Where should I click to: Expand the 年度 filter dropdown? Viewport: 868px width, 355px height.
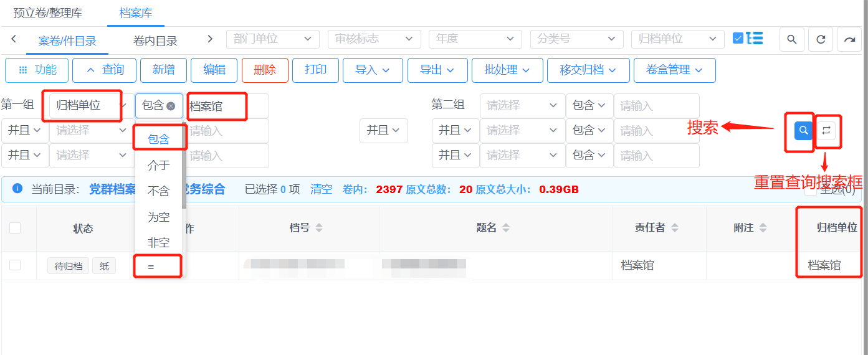pos(475,39)
